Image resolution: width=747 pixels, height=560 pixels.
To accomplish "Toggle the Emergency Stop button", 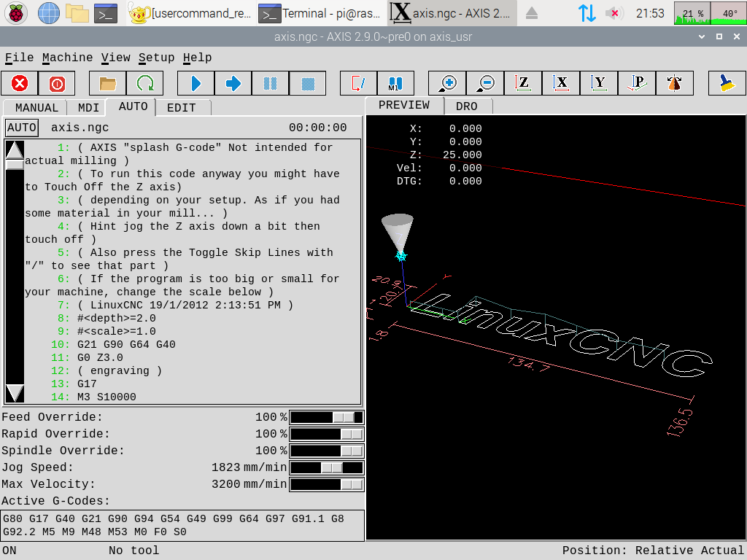I will click(x=20, y=83).
